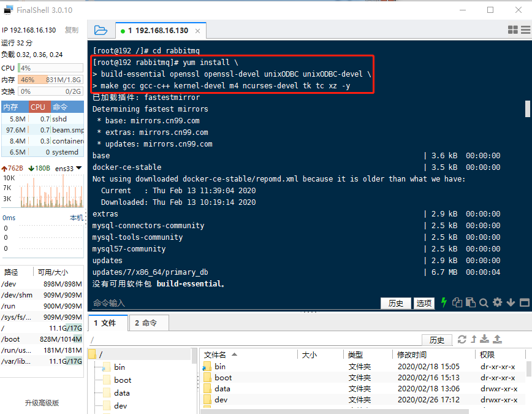Viewport: 532px width, 414px height.
Task: Select the 192.168.16.130 session tab
Action: pos(161,31)
